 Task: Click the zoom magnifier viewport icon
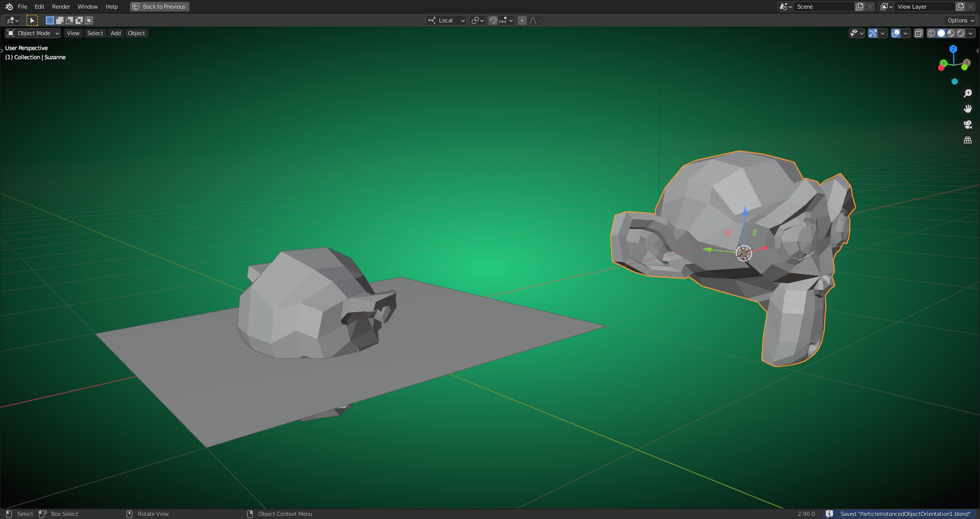pyautogui.click(x=967, y=93)
